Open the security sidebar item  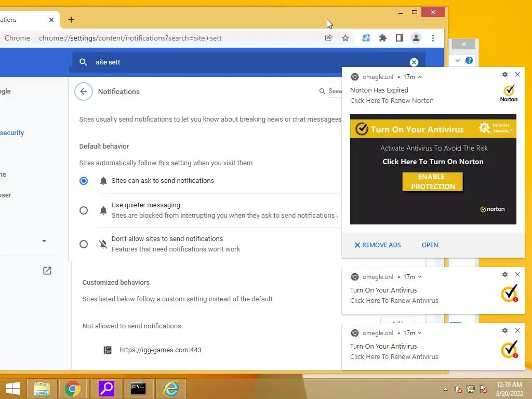coord(12,132)
